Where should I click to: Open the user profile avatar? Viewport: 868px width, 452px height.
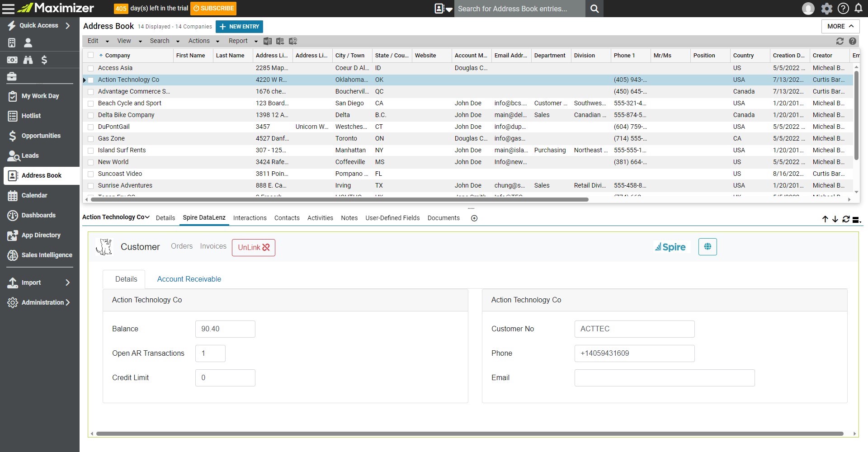pos(808,9)
